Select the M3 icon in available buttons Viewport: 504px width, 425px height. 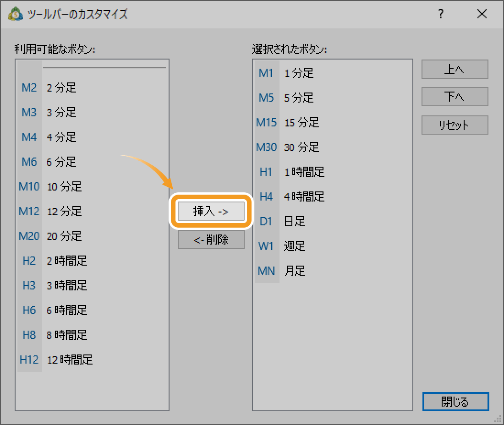pos(29,113)
